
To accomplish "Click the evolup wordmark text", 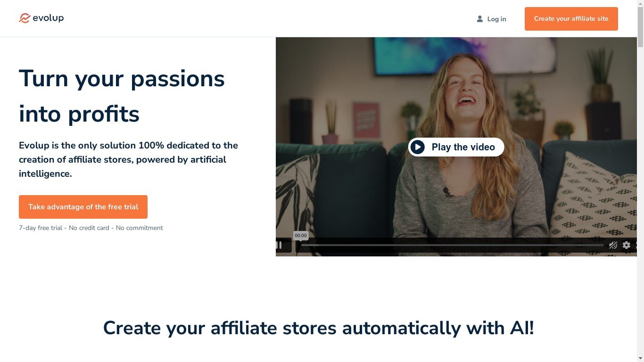I will 48,18.
